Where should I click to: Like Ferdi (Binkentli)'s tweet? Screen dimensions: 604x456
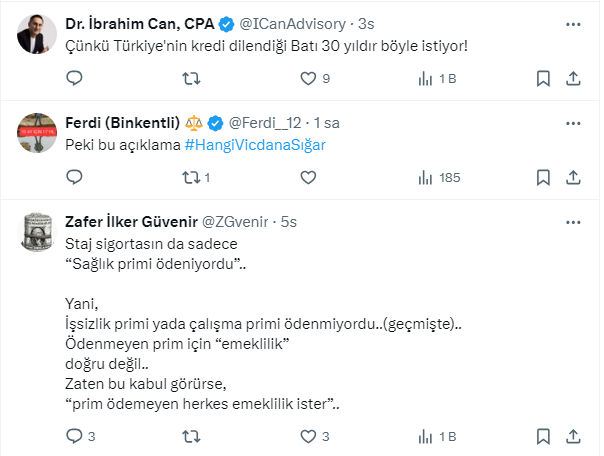[x=306, y=177]
